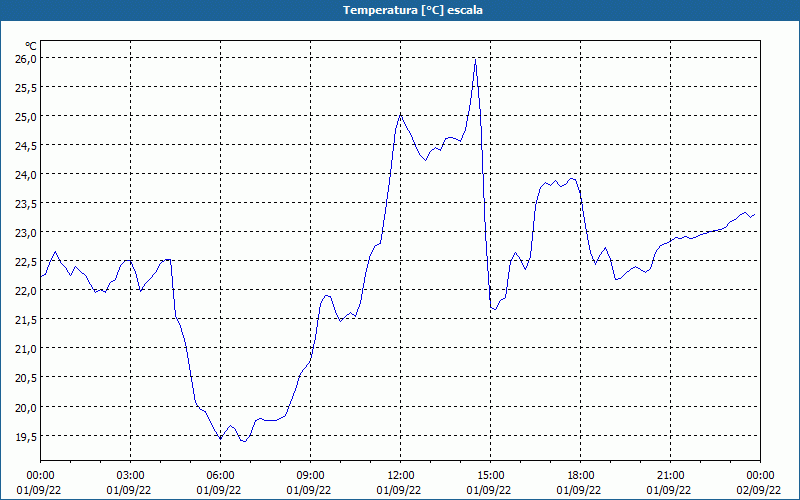Click the curve minimum near 06:00
The height and width of the screenshot is (500, 800).
(220, 438)
